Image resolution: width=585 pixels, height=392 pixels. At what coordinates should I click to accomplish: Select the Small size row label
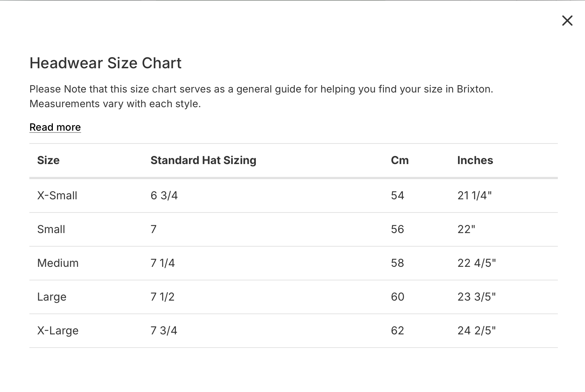click(51, 229)
